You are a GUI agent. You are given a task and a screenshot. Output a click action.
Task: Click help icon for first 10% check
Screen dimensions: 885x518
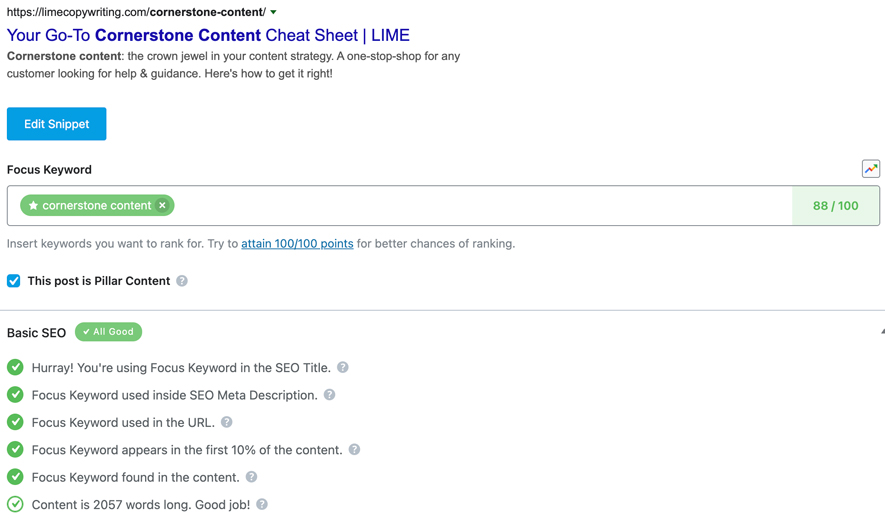pyautogui.click(x=354, y=450)
